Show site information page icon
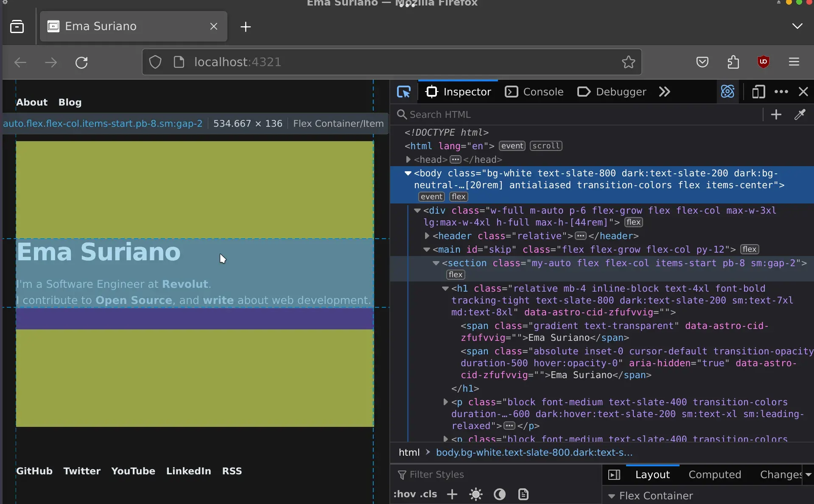The image size is (814, 504). pyautogui.click(x=179, y=62)
